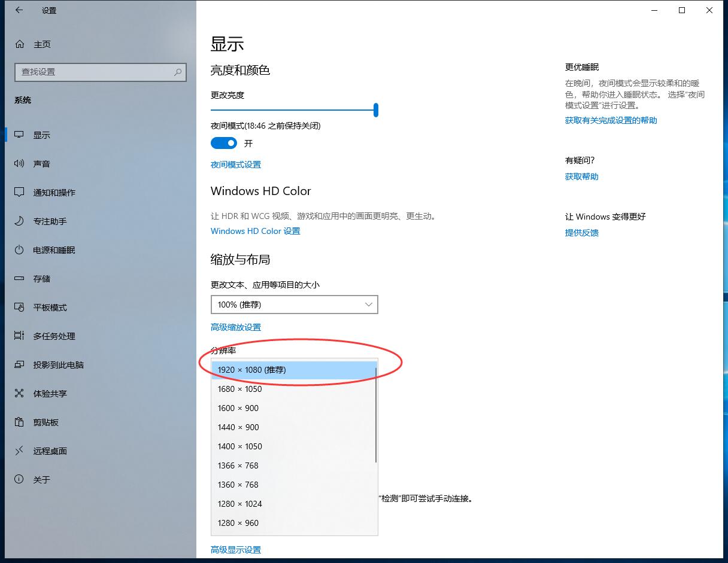Choose the 1680 × 1050 resolution

coord(294,389)
